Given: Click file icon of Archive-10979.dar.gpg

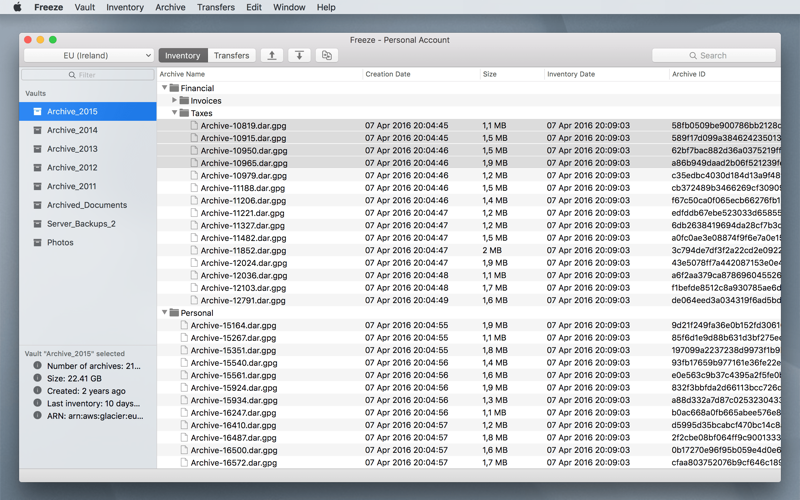Looking at the screenshot, I should point(194,175).
